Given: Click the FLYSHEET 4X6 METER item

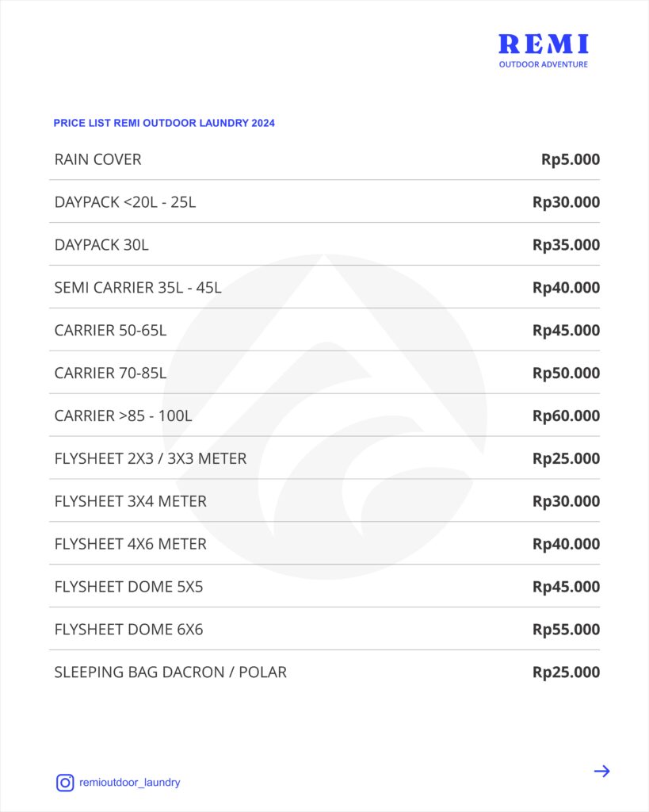Looking at the screenshot, I should [325, 544].
